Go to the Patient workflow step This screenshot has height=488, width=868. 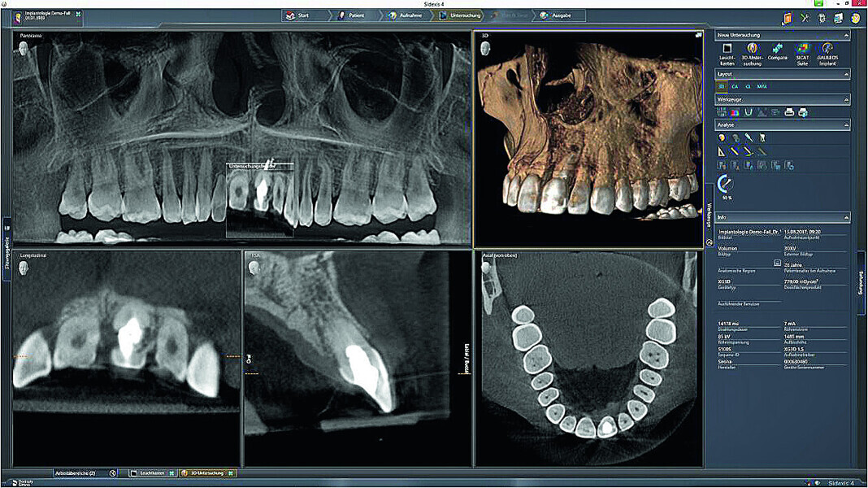click(x=353, y=15)
